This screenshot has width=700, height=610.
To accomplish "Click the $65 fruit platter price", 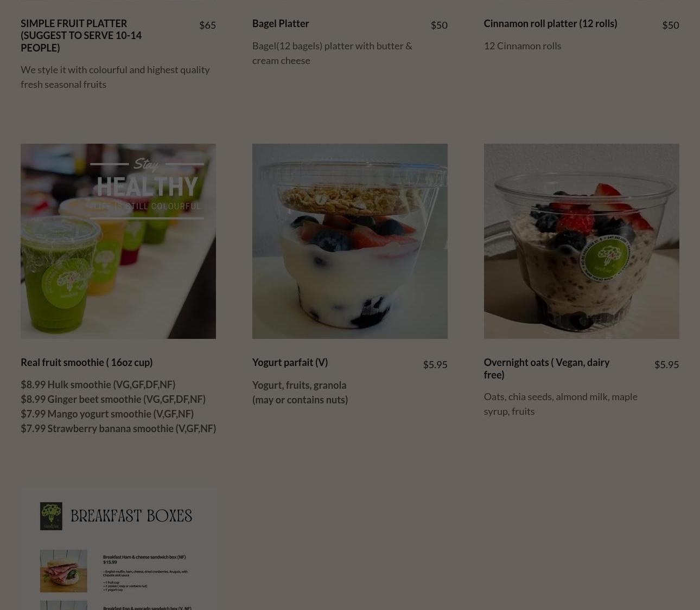I will [207, 25].
